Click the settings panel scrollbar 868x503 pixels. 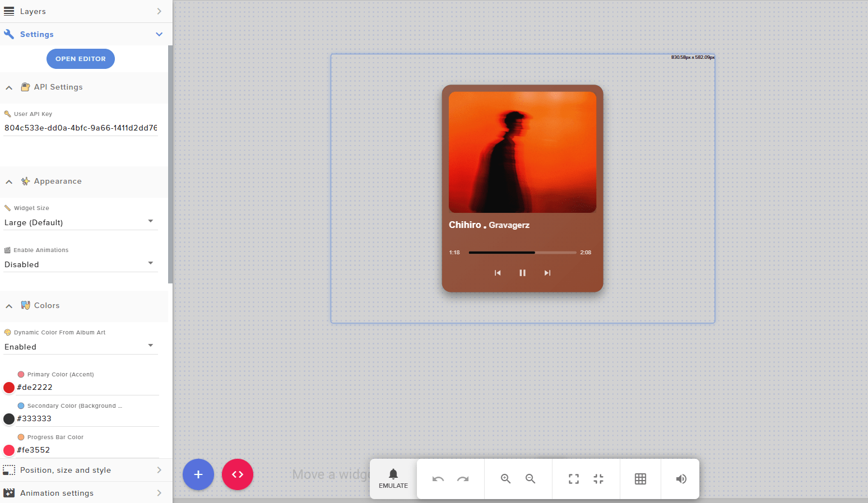(x=170, y=164)
